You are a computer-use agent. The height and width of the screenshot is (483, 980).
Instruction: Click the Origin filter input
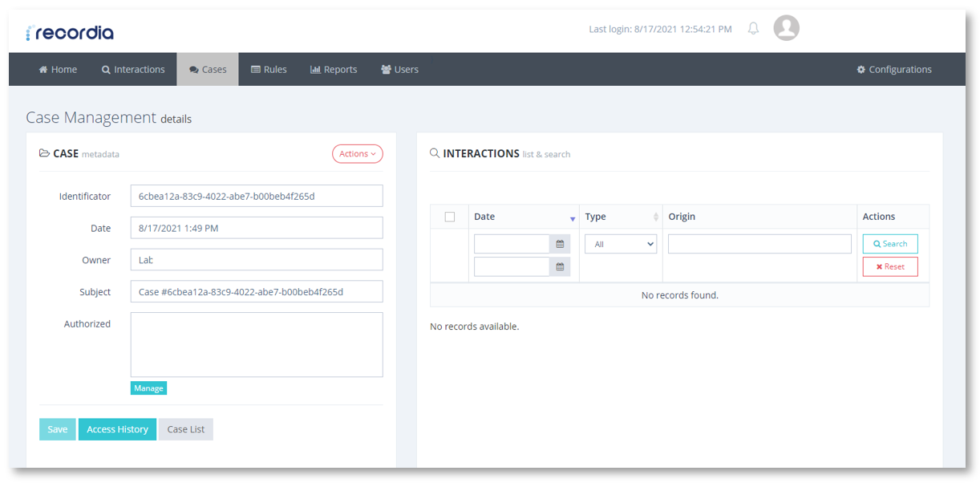[759, 244]
